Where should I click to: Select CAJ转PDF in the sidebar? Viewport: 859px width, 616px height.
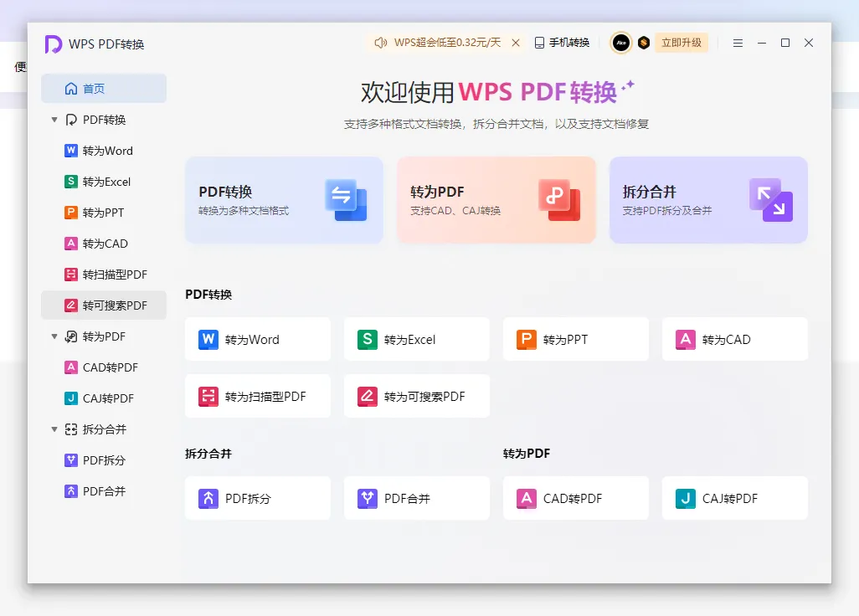click(104, 398)
